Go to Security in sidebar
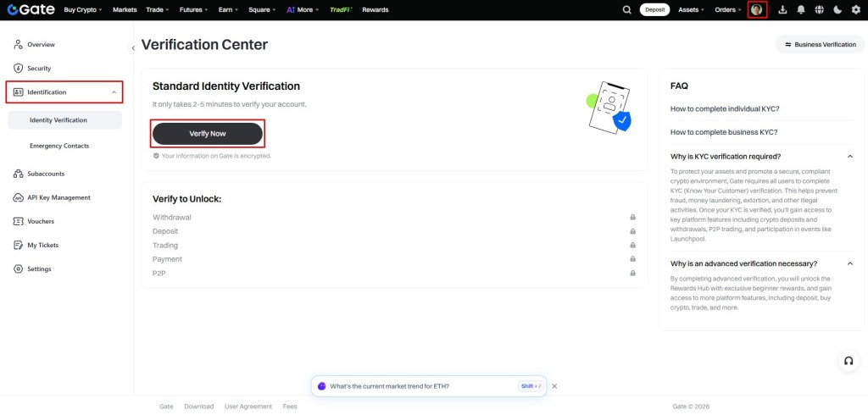The image size is (868, 415). coord(39,68)
